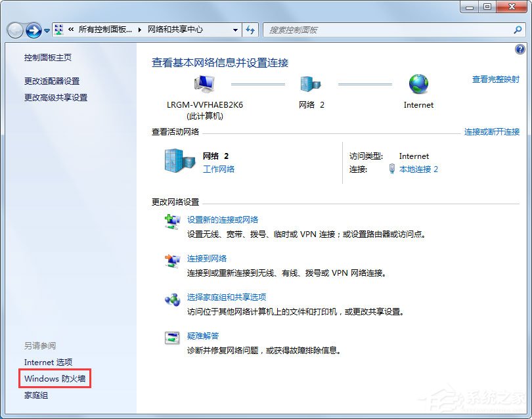
Task: Click the 连接到网络 icon
Action: [x=172, y=259]
